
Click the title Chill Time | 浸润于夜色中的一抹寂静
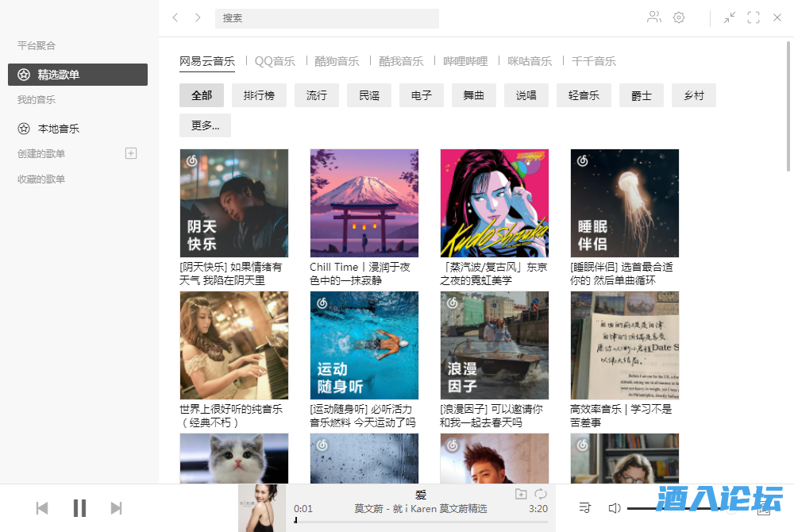(x=360, y=273)
